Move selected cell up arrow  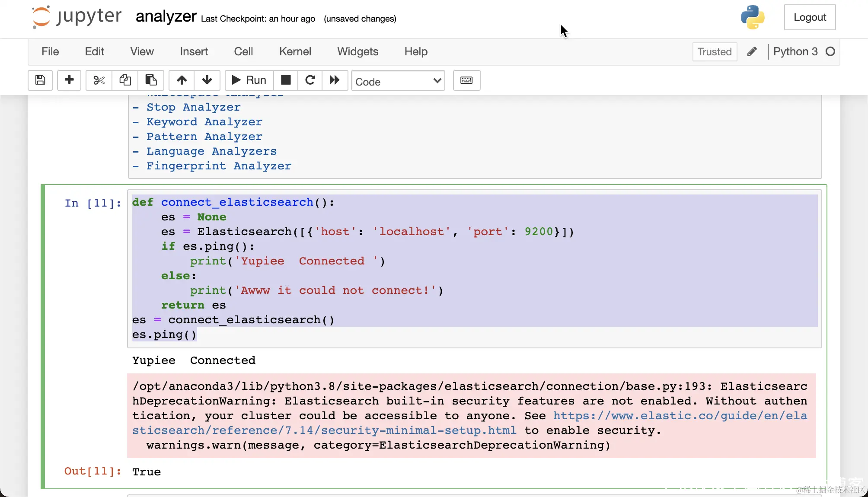182,80
